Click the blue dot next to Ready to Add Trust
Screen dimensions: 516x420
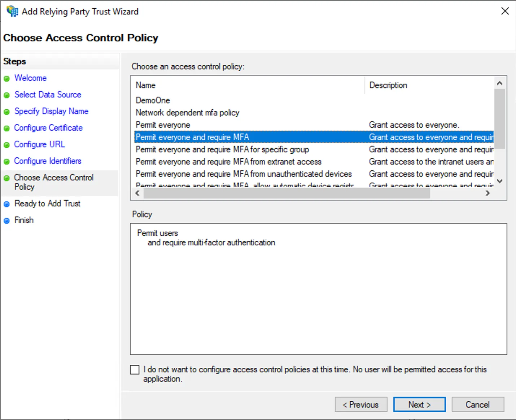pos(7,204)
